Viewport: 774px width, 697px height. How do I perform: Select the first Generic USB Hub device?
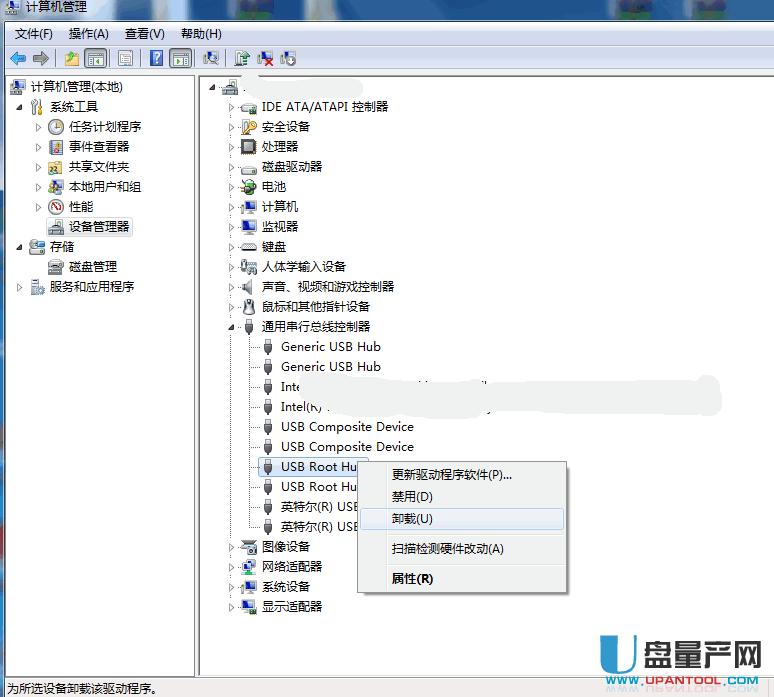click(x=330, y=347)
